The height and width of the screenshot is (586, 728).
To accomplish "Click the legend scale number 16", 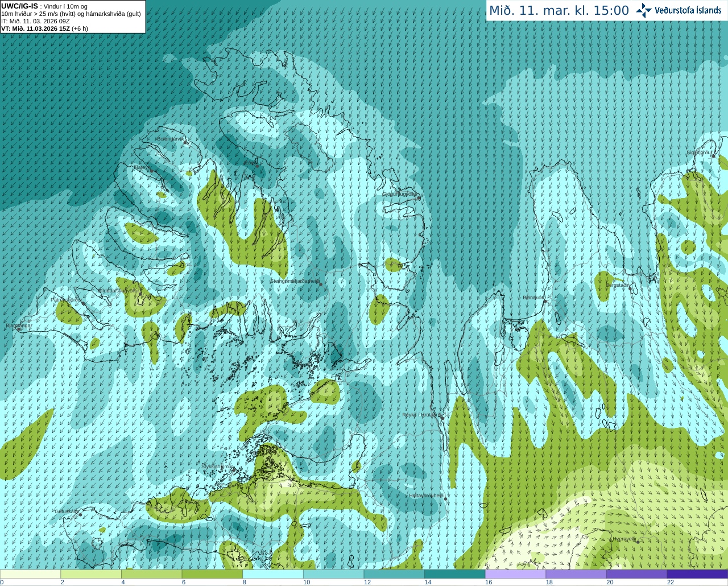I will [x=488, y=582].
